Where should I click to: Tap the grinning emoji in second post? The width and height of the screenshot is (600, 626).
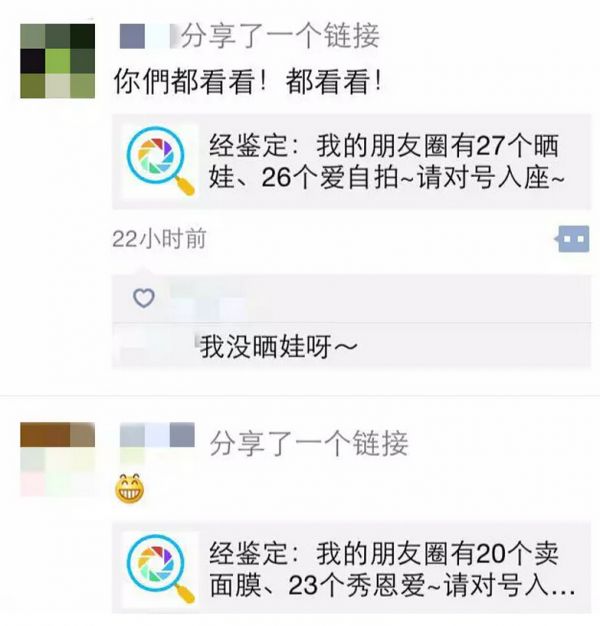point(130,488)
